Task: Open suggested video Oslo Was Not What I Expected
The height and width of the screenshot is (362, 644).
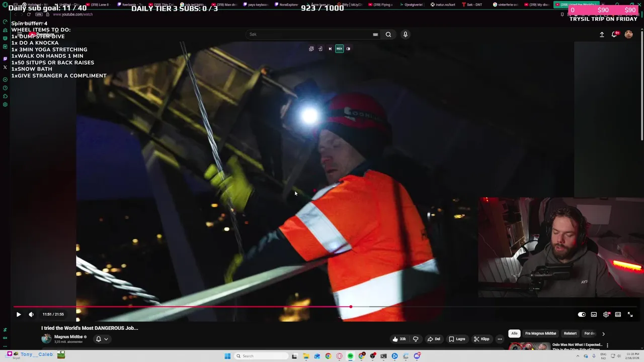Action: (577, 346)
